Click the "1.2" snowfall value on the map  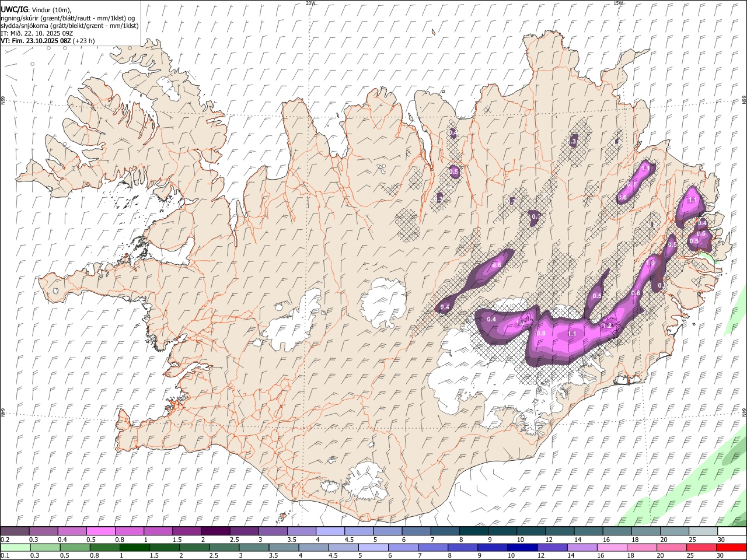(x=607, y=325)
